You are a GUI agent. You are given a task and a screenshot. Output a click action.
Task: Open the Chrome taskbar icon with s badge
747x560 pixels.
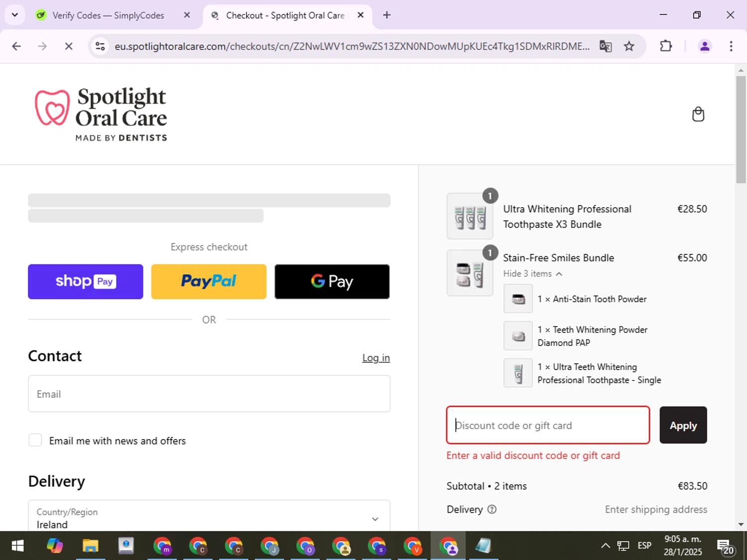(377, 546)
